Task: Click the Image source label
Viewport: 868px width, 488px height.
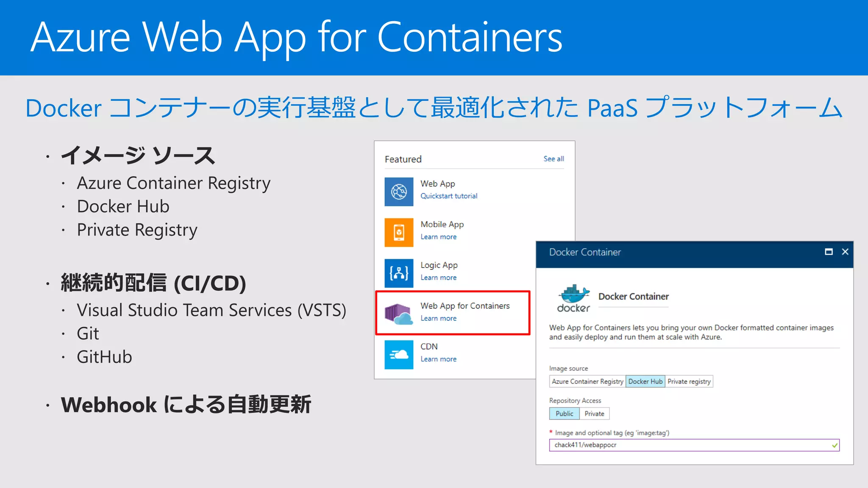Action: pos(568,369)
